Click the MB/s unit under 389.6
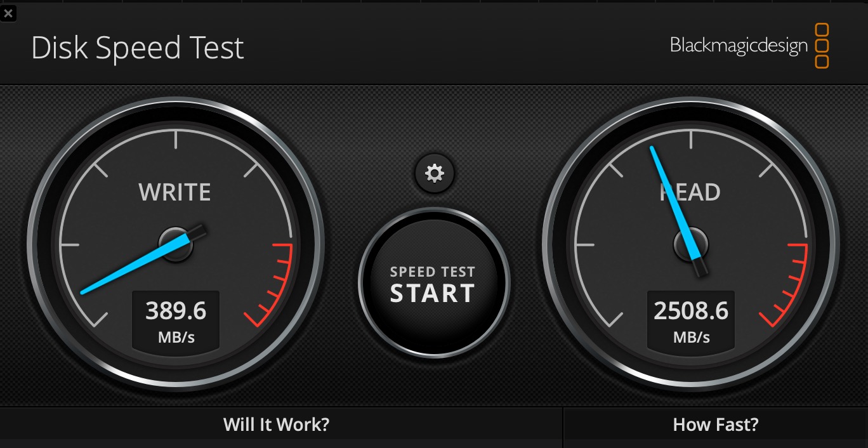Image resolution: width=868 pixels, height=448 pixels. click(176, 338)
